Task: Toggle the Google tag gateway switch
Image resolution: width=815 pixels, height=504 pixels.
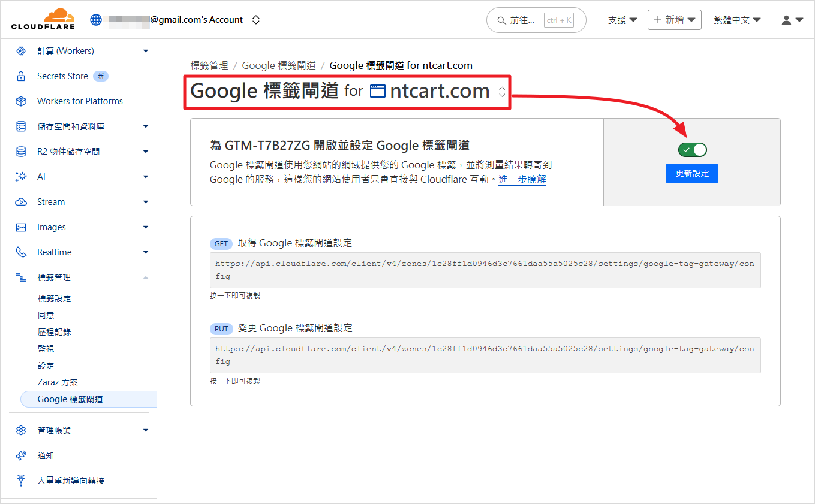Action: (692, 149)
